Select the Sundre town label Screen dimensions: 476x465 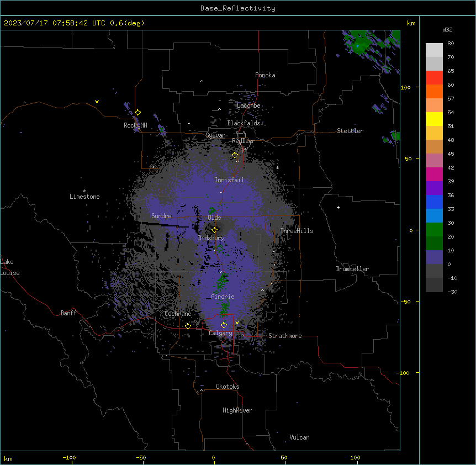click(161, 216)
